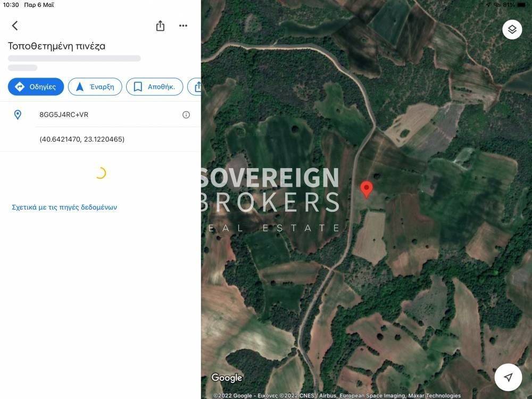Tap the status bar clock showing 10:30
The image size is (532, 399).
coord(11,5)
